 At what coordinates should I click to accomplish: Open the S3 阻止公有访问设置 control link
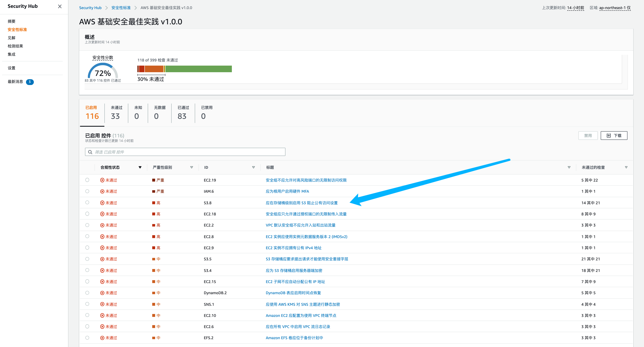click(302, 203)
